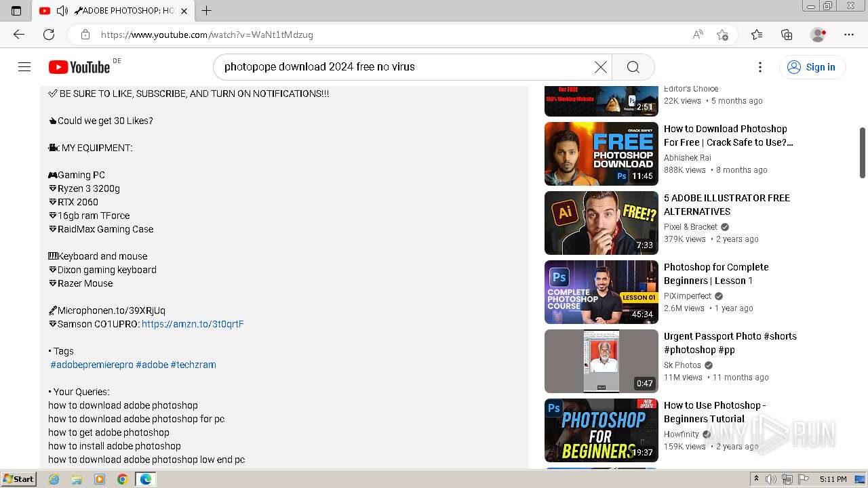
Task: Open the media player taskbar icon
Action: point(100,479)
